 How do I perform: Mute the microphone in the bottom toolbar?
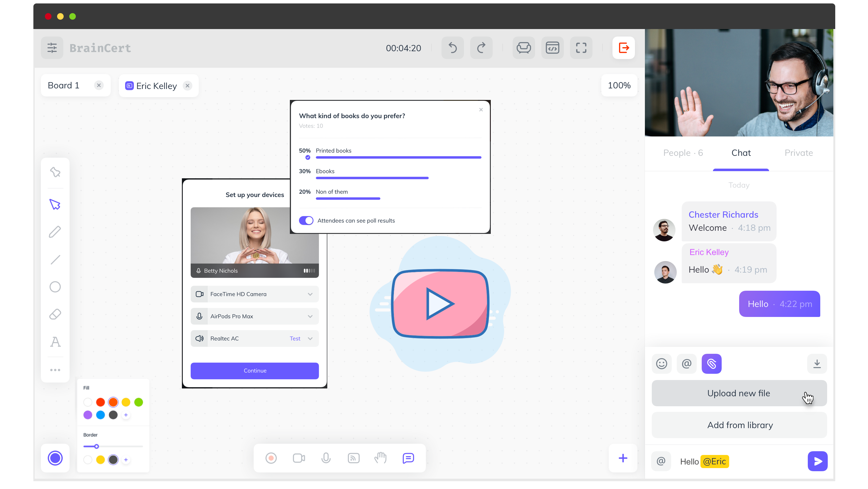tap(326, 458)
